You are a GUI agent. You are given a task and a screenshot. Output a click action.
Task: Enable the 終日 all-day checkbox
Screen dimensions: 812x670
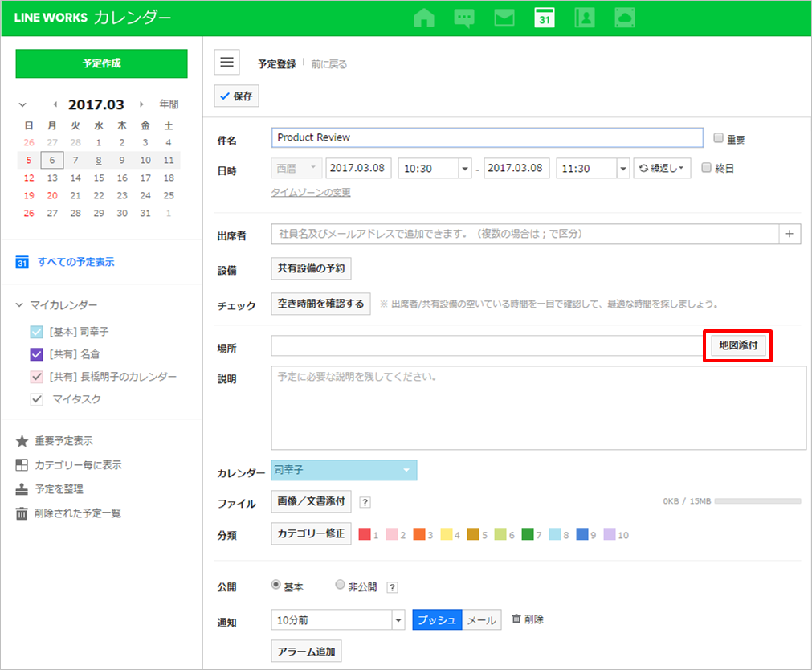pyautogui.click(x=706, y=168)
